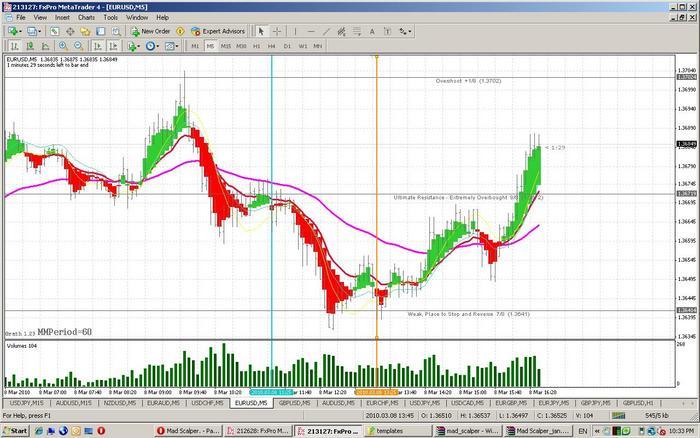Viewport: 700px width, 438px height.
Task: Zoom out the chart with minus magnifier
Action: tap(79, 46)
